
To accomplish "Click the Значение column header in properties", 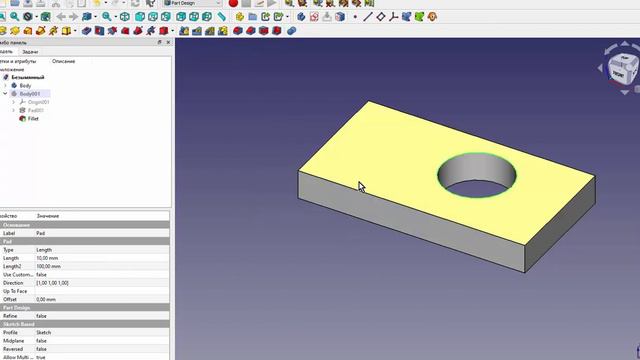I will pyautogui.click(x=48, y=216).
